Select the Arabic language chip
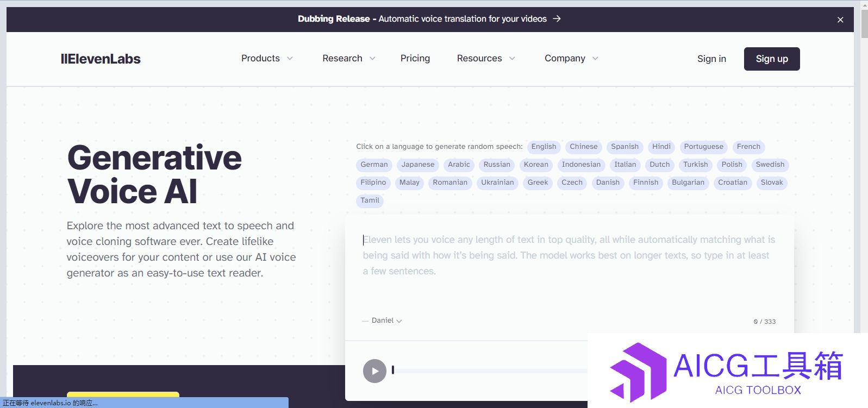Screen dimensions: 868x408 459,165
